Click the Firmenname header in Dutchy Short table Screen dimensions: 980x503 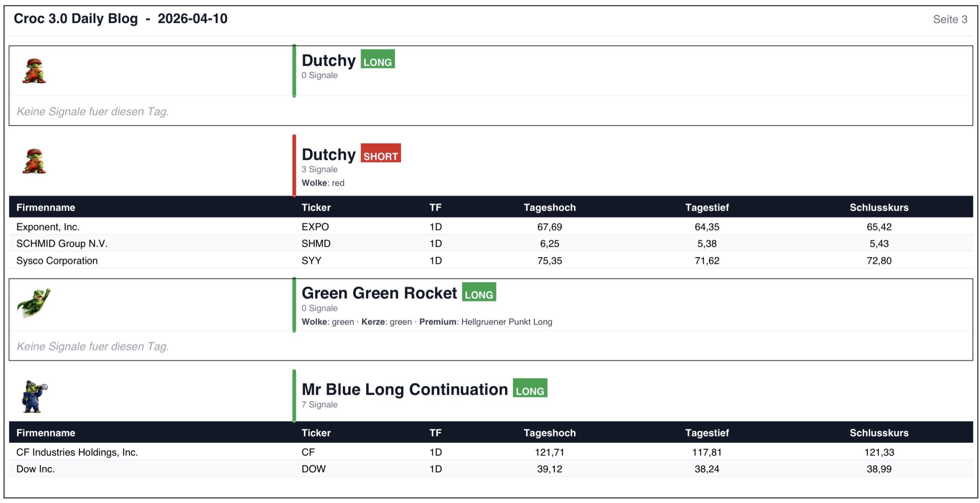46,207
